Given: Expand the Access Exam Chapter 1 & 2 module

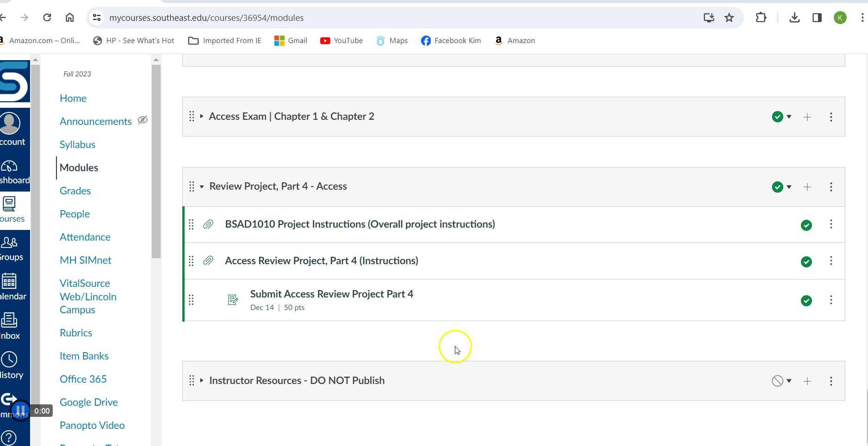Looking at the screenshot, I should [202, 116].
